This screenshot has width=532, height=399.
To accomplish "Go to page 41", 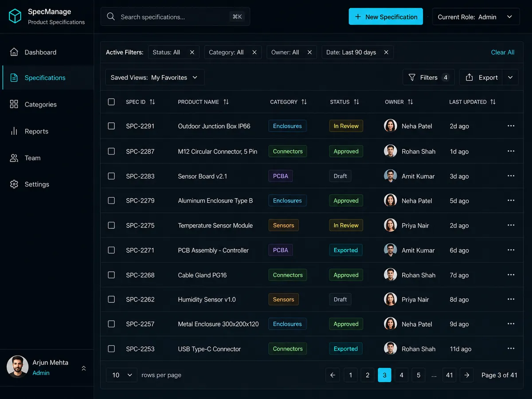I will click(x=449, y=375).
